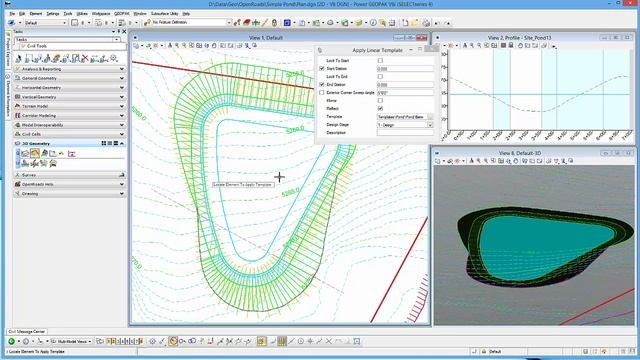Open the Tasks dropdown list
The image size is (640, 360).
(x=117, y=40)
